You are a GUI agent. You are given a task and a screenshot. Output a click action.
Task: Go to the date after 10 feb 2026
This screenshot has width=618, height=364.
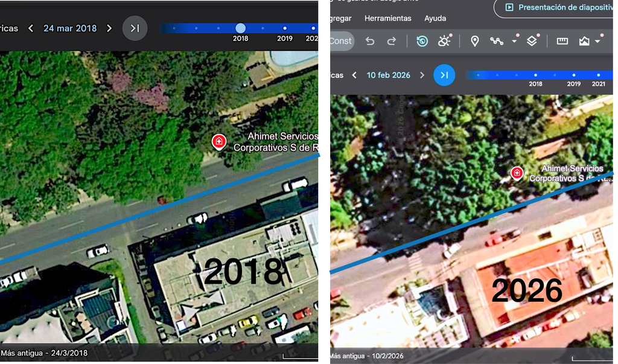point(422,75)
